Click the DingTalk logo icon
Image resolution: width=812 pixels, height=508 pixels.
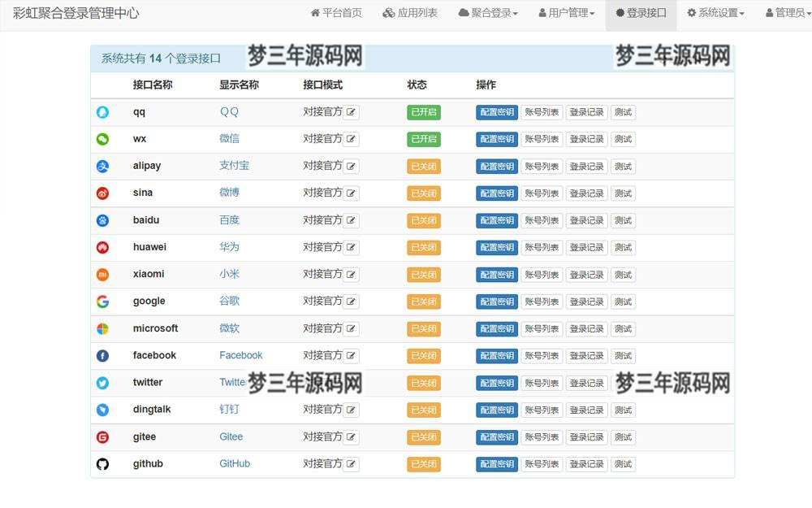(102, 410)
